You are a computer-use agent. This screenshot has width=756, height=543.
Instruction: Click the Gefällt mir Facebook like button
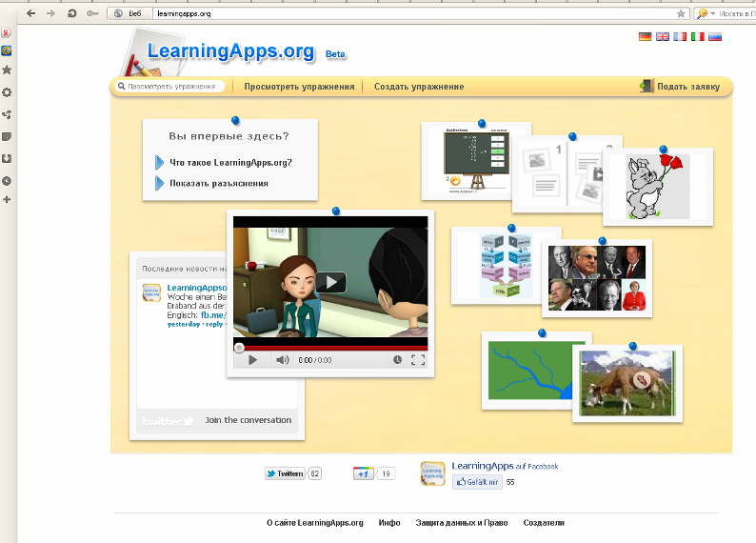tap(477, 482)
